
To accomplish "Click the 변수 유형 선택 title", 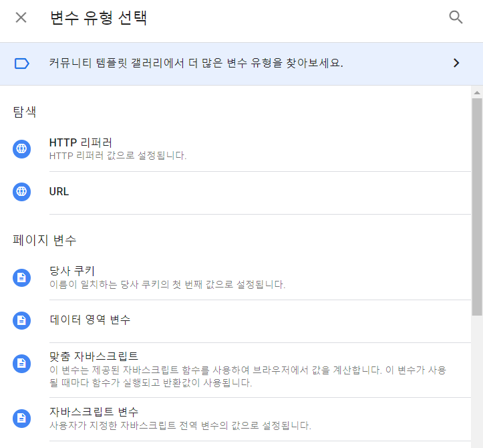I will pos(99,18).
